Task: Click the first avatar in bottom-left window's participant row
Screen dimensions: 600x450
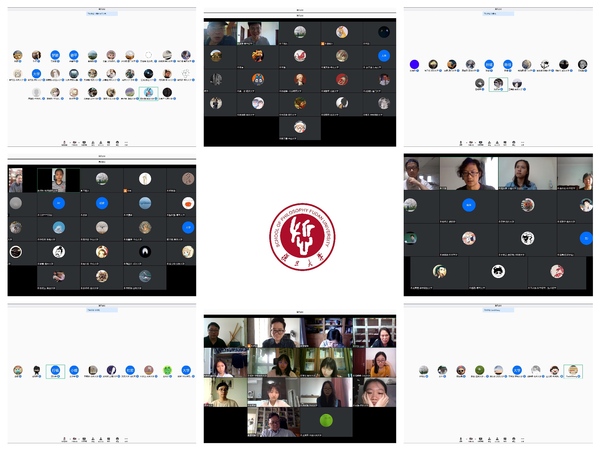Action: 18,370
